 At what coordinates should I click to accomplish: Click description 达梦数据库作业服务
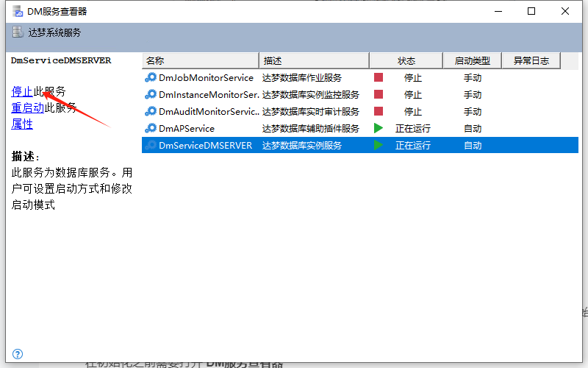(302, 78)
